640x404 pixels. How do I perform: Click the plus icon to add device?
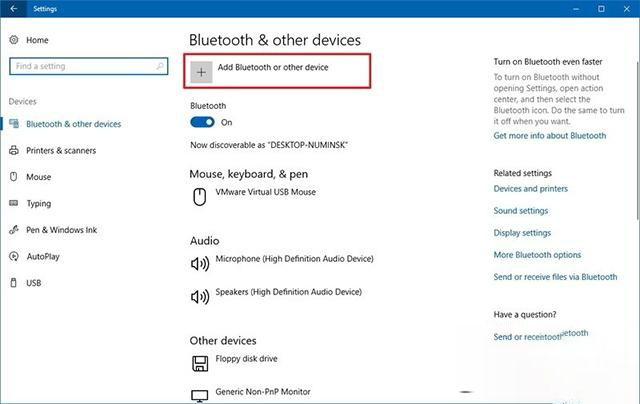click(202, 71)
